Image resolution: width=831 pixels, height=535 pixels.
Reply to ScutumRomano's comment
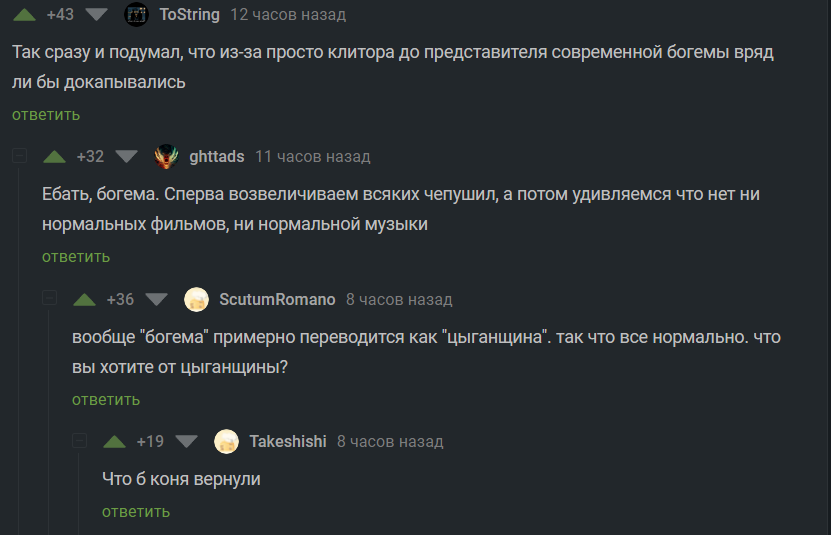pos(106,400)
